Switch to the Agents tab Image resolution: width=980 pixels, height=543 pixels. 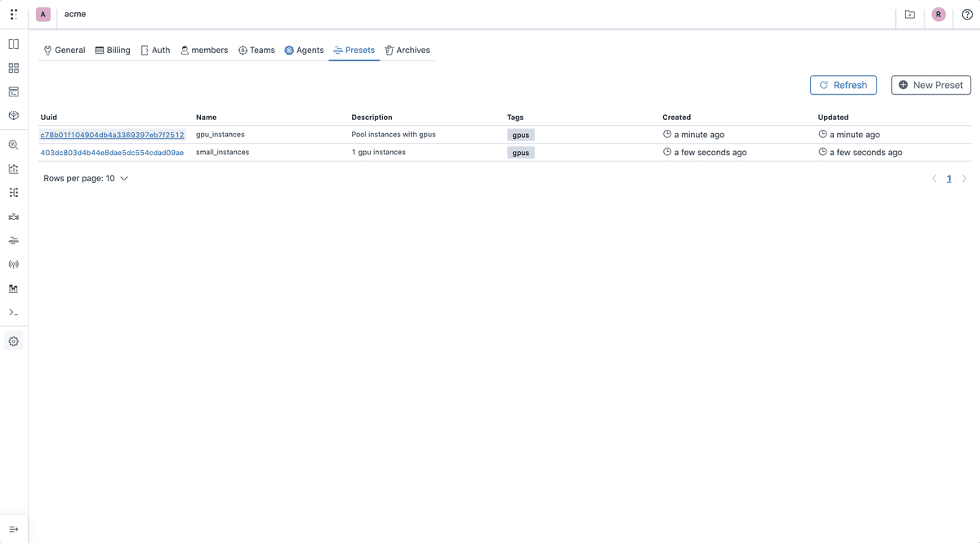304,50
